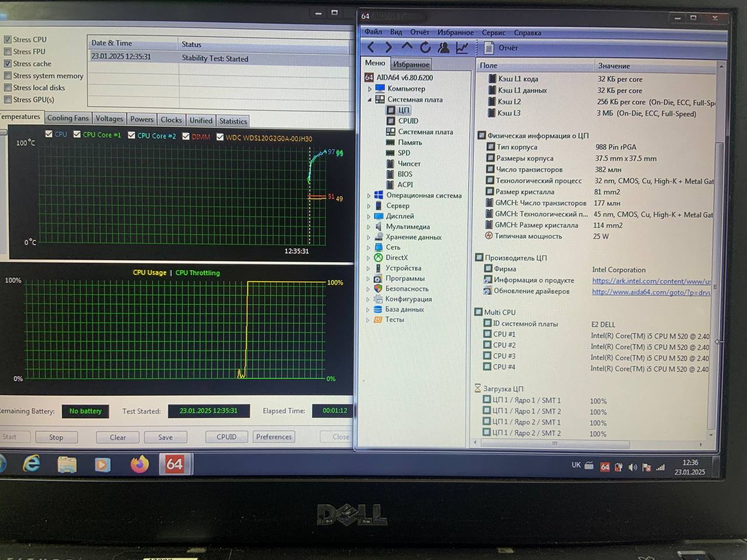This screenshot has width=747, height=560.
Task: Click the Отчёт report icon in toolbar
Action: (x=489, y=48)
